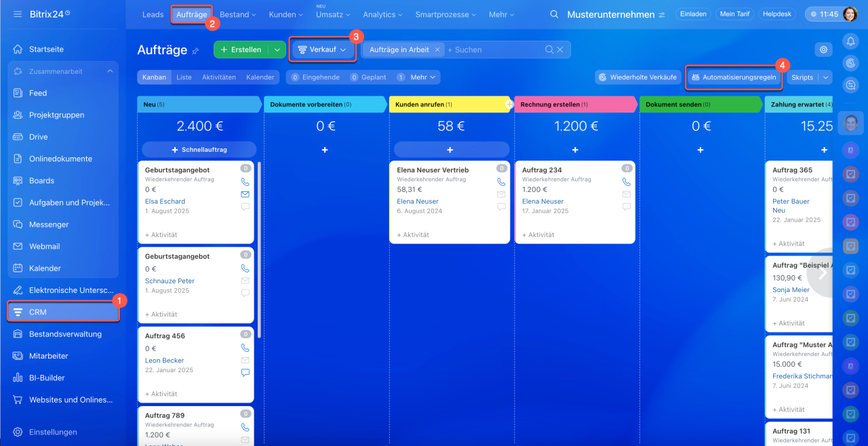Open the gear settings for Aufträge
The width and height of the screenshot is (868, 446).
(823, 49)
